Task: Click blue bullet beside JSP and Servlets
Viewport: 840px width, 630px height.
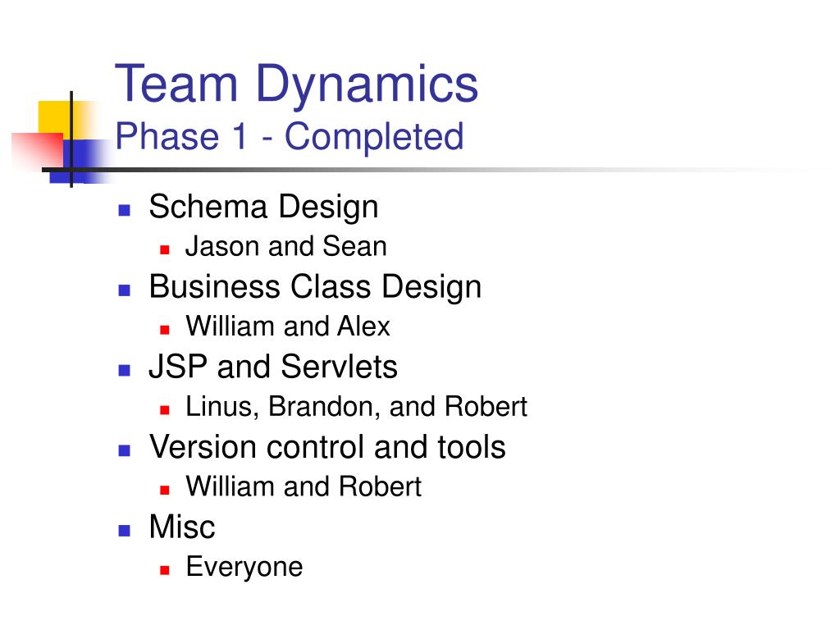Action: pyautogui.click(x=125, y=370)
